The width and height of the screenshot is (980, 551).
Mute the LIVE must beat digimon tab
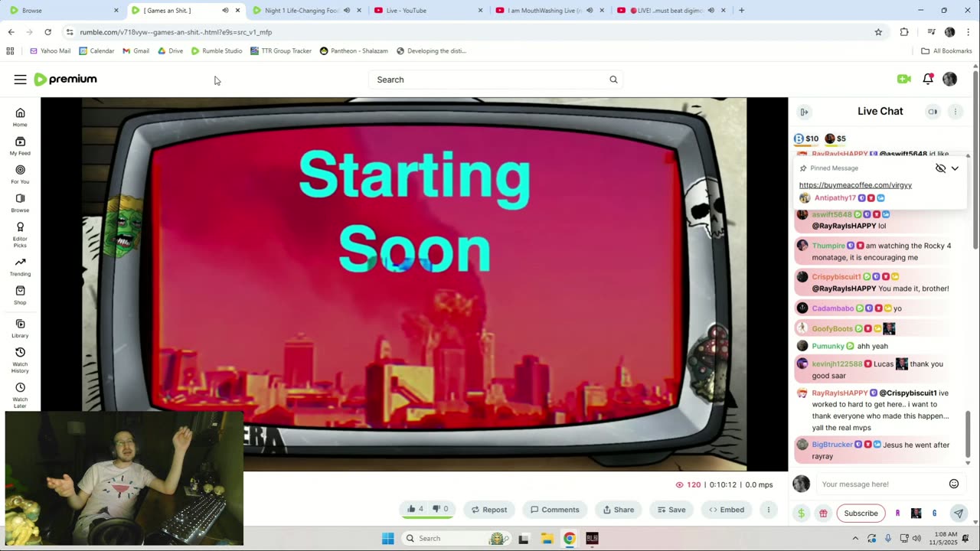pyautogui.click(x=711, y=11)
